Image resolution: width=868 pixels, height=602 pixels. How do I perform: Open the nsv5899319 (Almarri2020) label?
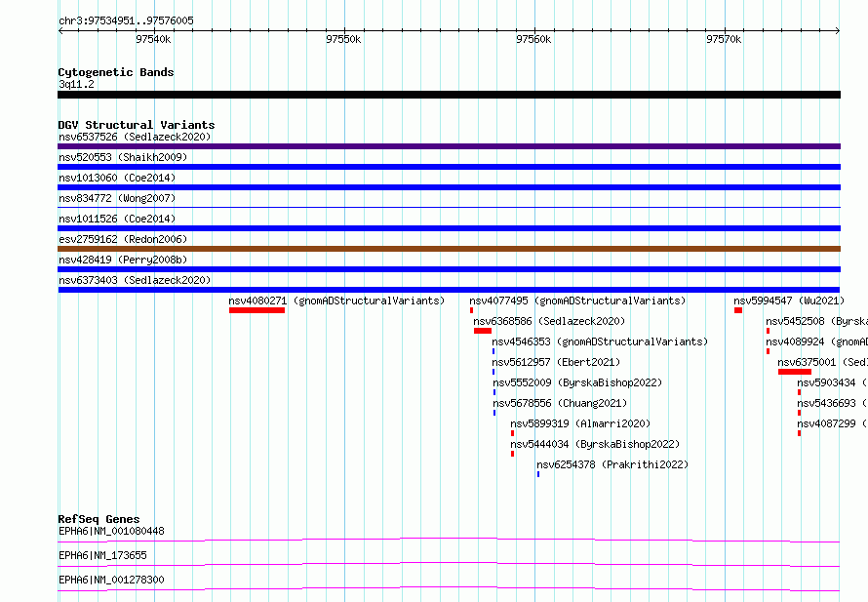[x=580, y=423]
